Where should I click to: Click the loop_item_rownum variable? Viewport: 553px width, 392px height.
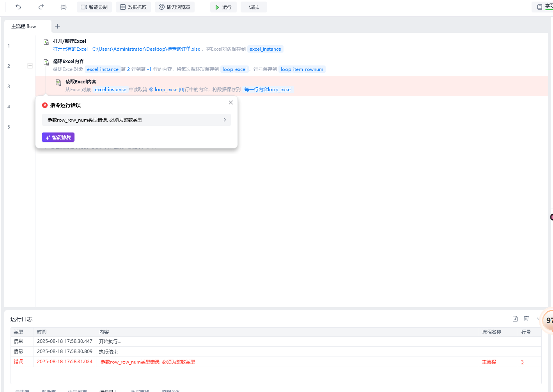(302, 69)
